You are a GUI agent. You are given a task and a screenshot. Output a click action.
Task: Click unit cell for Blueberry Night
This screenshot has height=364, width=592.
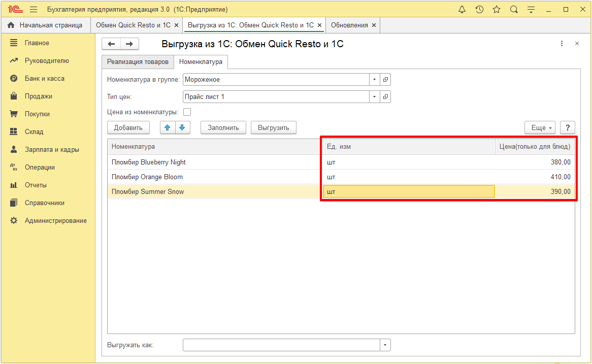coord(409,162)
